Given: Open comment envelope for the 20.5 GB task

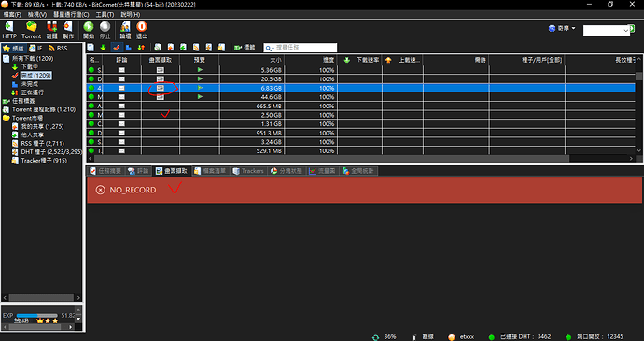Looking at the screenshot, I should 121,79.
